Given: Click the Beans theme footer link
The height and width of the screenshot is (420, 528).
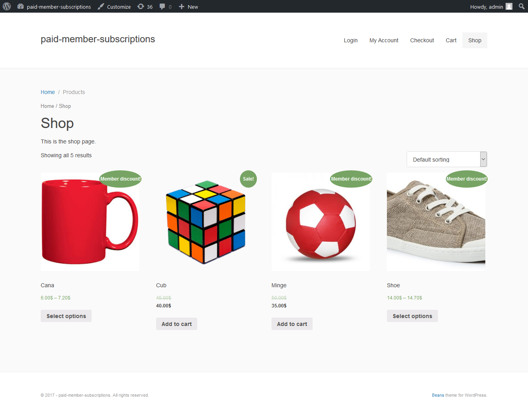Looking at the screenshot, I should [x=438, y=395].
